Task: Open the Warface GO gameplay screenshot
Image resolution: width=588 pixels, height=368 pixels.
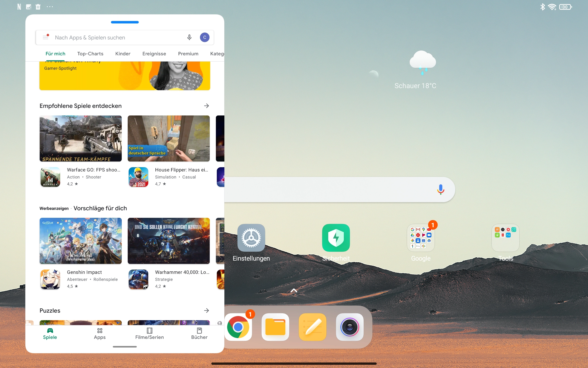Action: coord(81,138)
